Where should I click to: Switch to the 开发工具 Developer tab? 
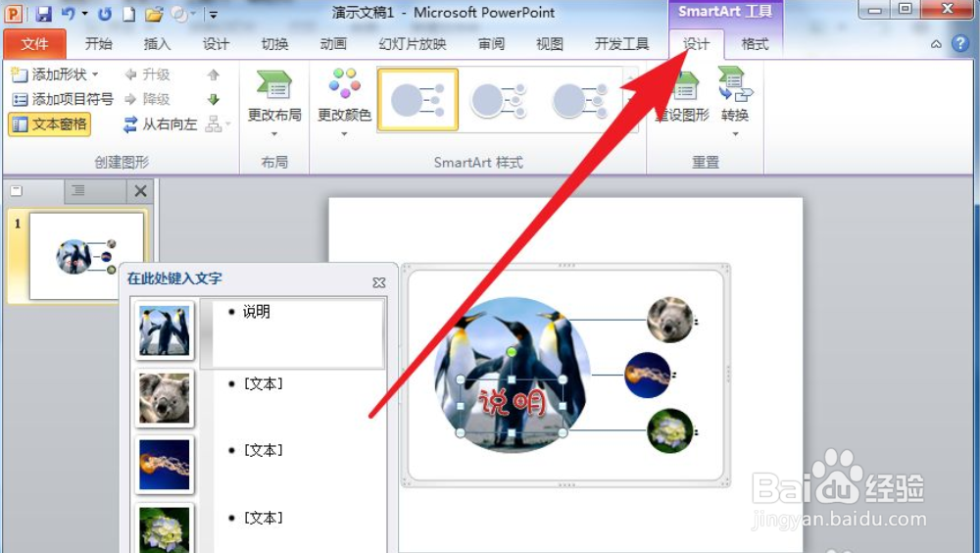pos(622,44)
